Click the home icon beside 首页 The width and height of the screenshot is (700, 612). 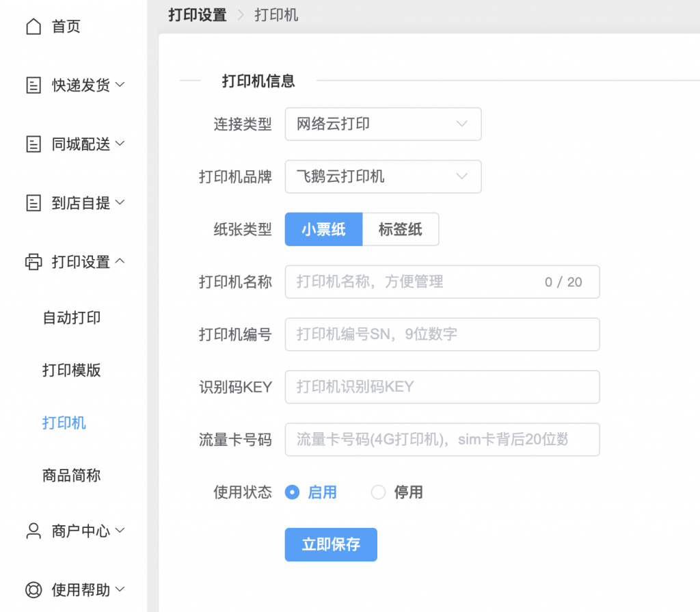point(33,27)
